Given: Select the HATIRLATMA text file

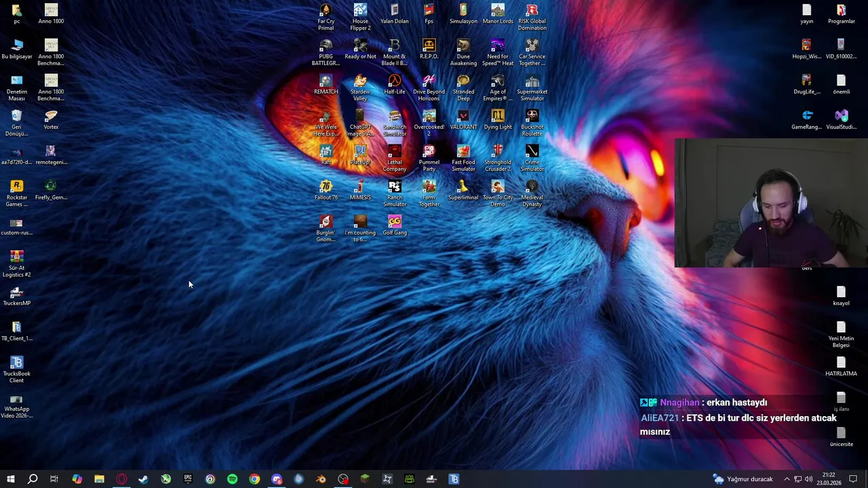Looking at the screenshot, I should 842,366.
